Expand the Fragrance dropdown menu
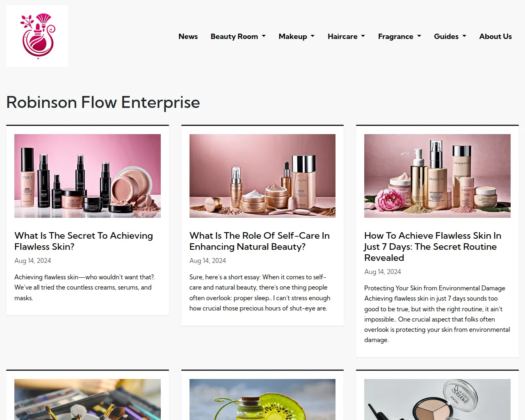The width and height of the screenshot is (525, 420). click(x=399, y=37)
